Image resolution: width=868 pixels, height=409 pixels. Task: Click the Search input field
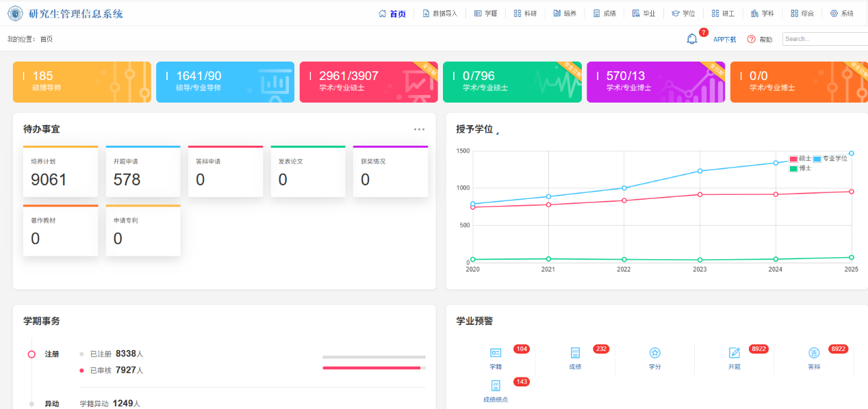[x=824, y=39]
